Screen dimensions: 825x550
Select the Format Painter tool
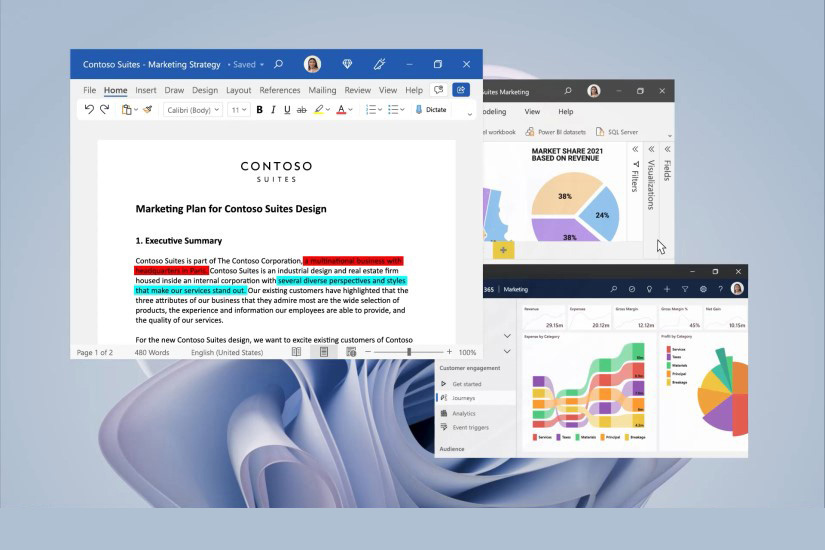pos(148,110)
